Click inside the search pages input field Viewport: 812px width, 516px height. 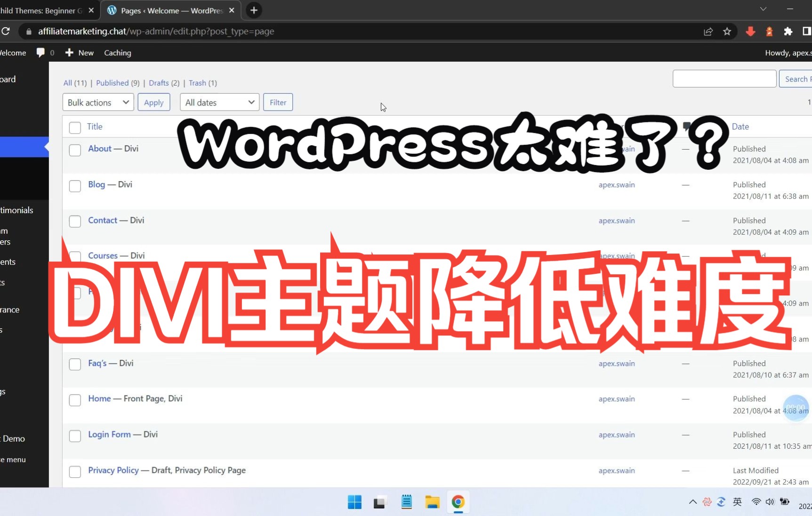click(724, 78)
